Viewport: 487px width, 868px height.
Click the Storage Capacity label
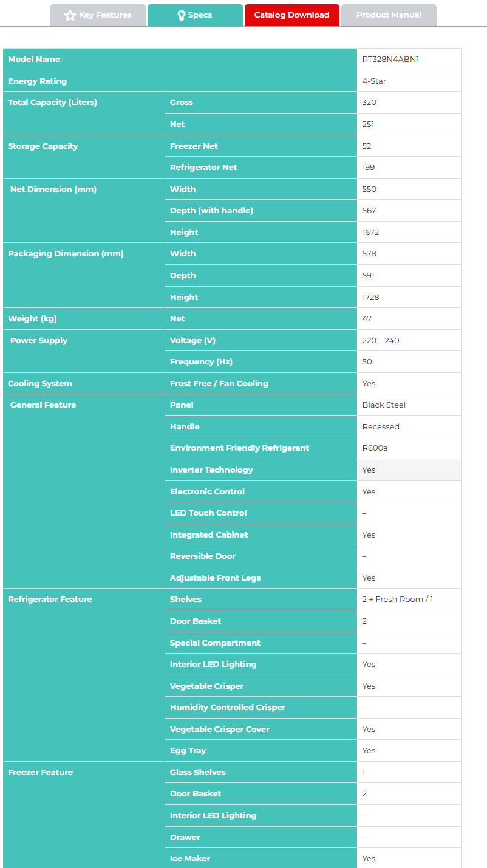pyautogui.click(x=43, y=146)
